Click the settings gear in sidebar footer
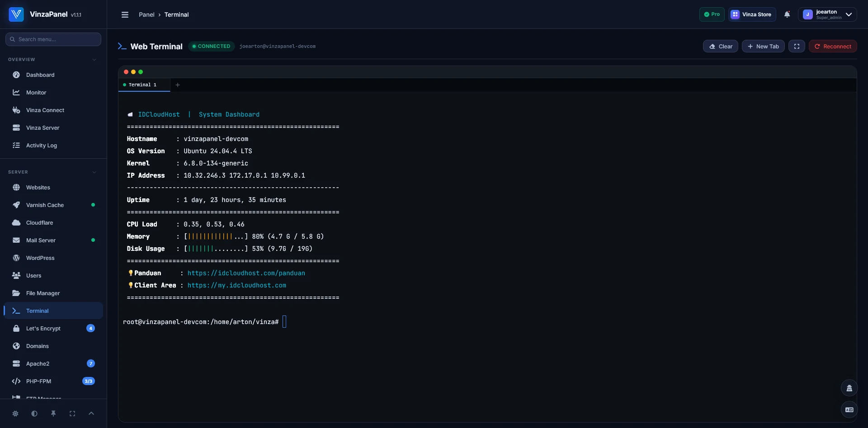Viewport: 868px width, 428px height. [x=15, y=414]
